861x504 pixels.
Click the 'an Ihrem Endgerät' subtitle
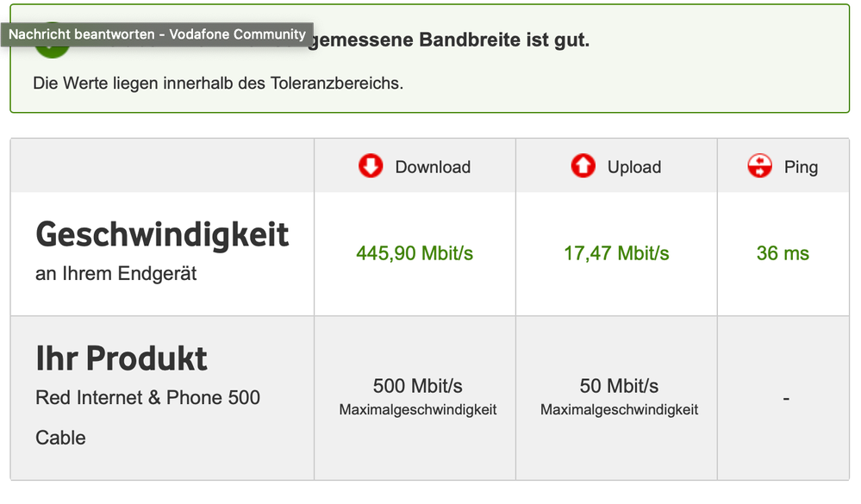point(116,274)
